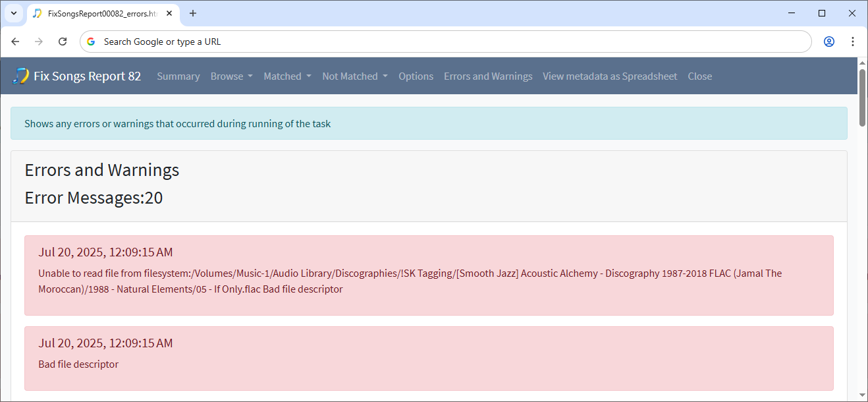Open the Options page
This screenshot has height=402, width=868.
tap(416, 76)
